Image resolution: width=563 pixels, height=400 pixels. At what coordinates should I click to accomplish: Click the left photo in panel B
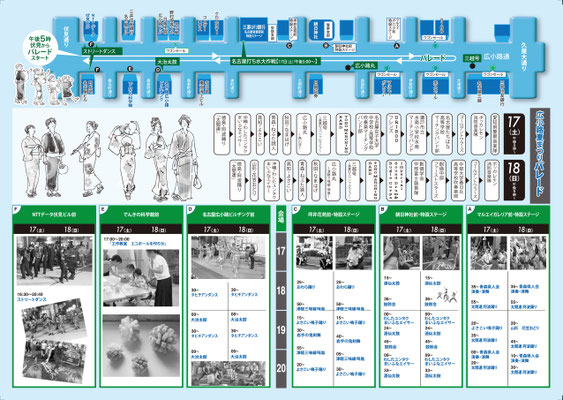click(x=401, y=253)
